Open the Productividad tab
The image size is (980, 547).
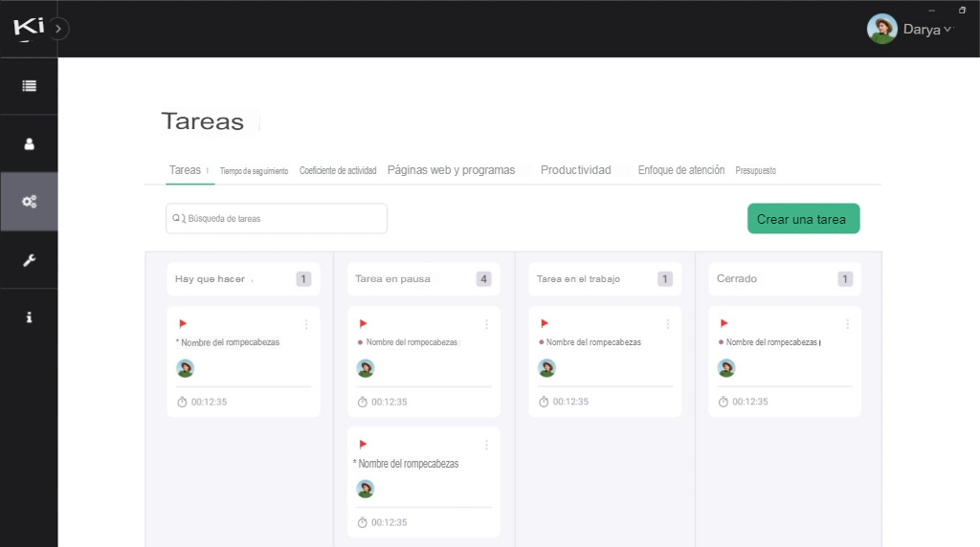click(x=575, y=170)
